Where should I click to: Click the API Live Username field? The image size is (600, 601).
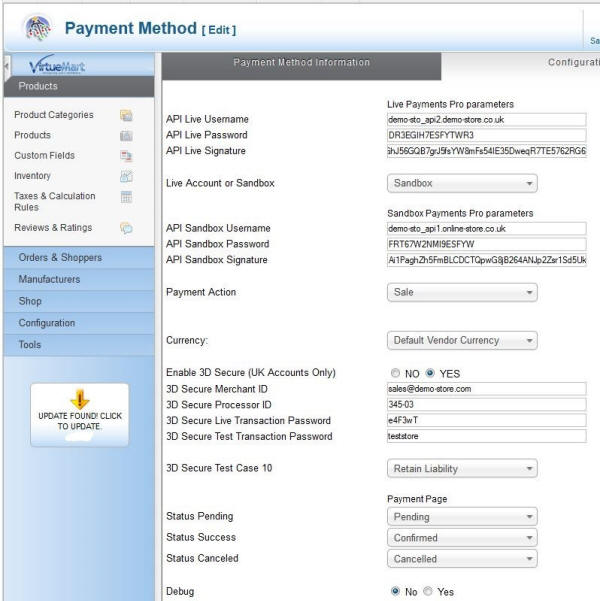tap(487, 120)
